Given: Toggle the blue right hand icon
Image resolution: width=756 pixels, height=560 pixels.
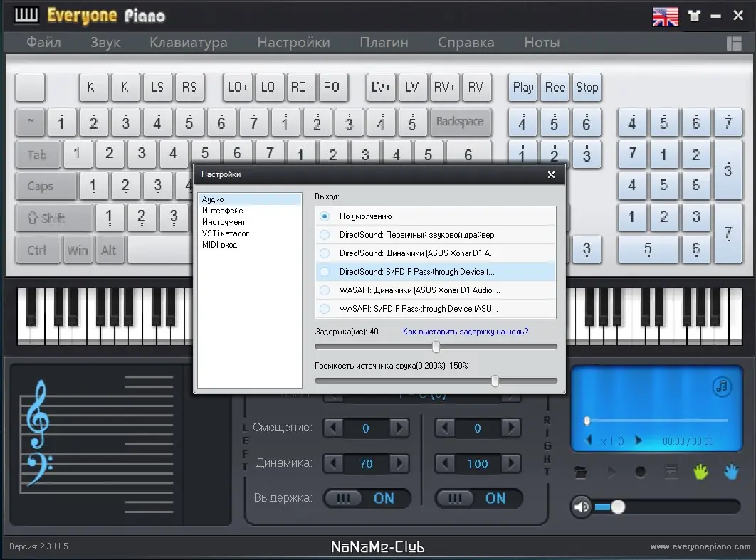Looking at the screenshot, I should (731, 471).
